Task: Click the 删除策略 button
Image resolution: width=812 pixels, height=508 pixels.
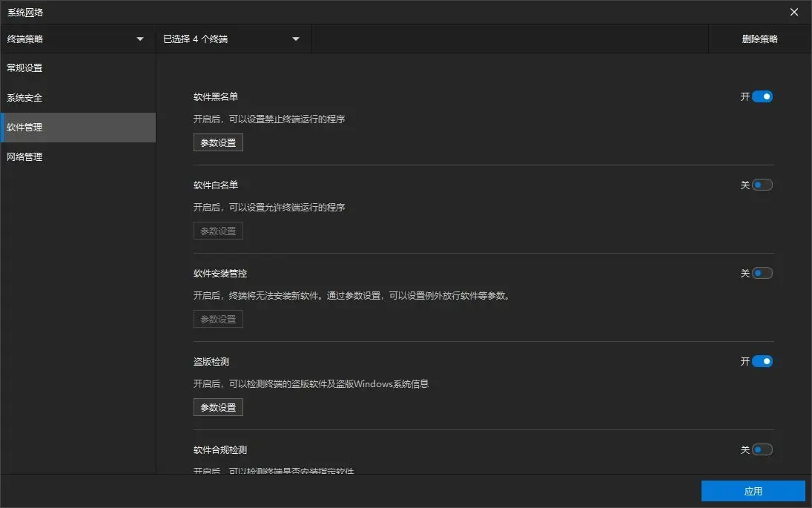Action: tap(759, 39)
